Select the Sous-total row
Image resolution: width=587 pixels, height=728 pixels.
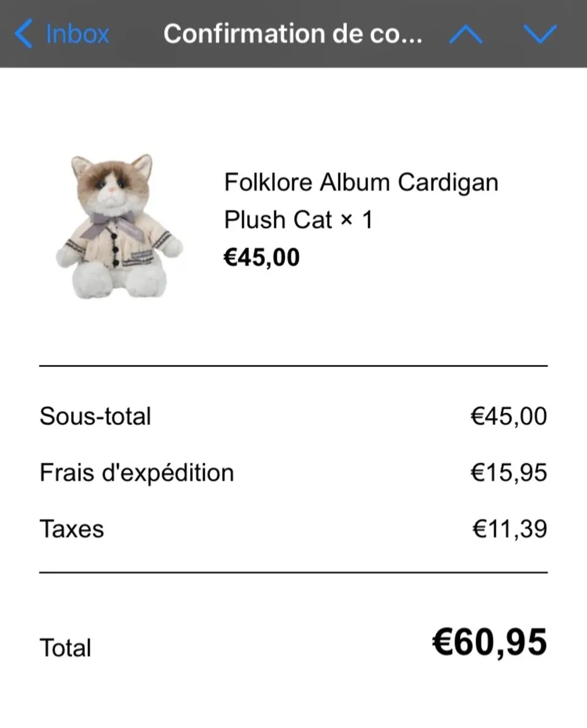click(96, 416)
